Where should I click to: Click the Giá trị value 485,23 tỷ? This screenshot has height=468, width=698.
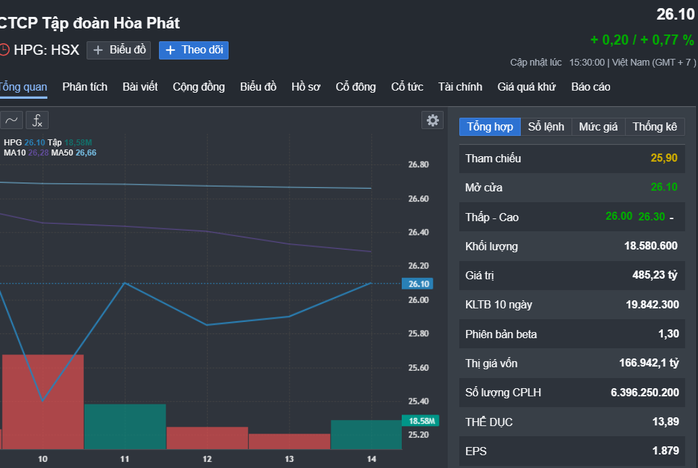pos(655,275)
